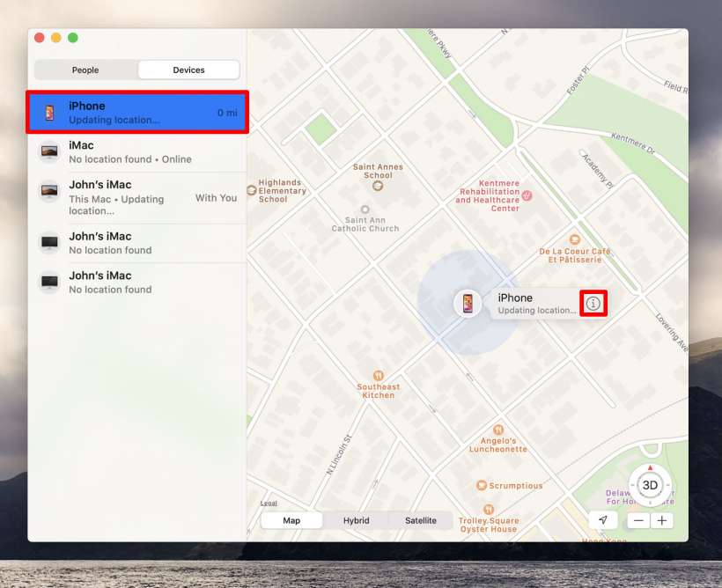
Task: Select the iMac 'Online' device row
Action: [x=137, y=152]
